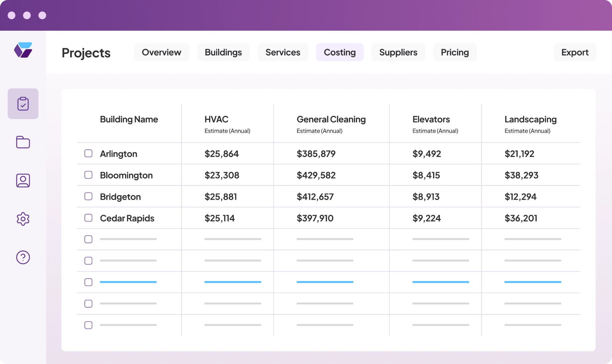Switch to the Overview tab
612x364 pixels.
coord(161,52)
